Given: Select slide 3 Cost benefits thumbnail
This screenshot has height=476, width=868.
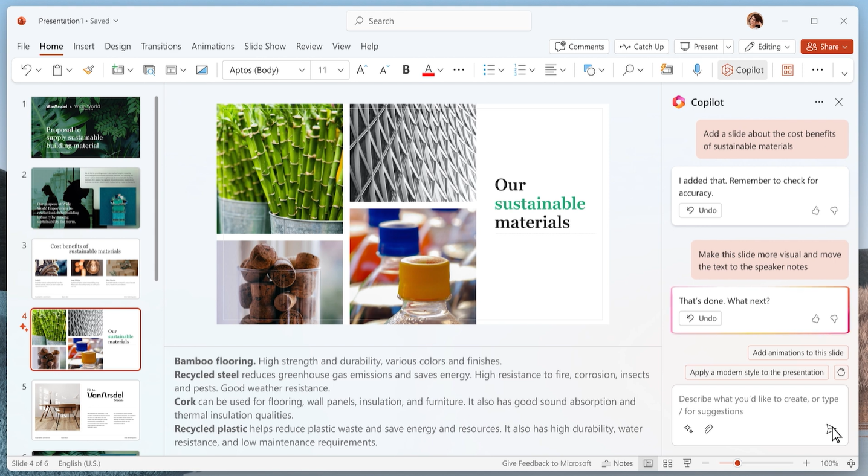Looking at the screenshot, I should click(x=86, y=269).
